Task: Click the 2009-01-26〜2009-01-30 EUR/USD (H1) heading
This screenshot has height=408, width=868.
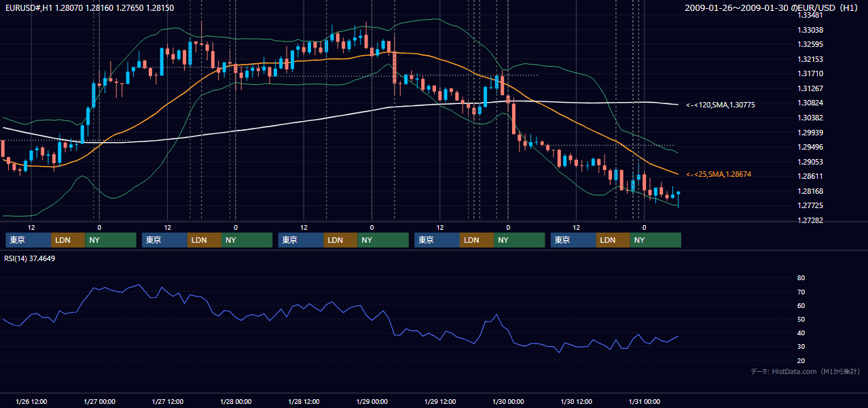Action: (772, 7)
